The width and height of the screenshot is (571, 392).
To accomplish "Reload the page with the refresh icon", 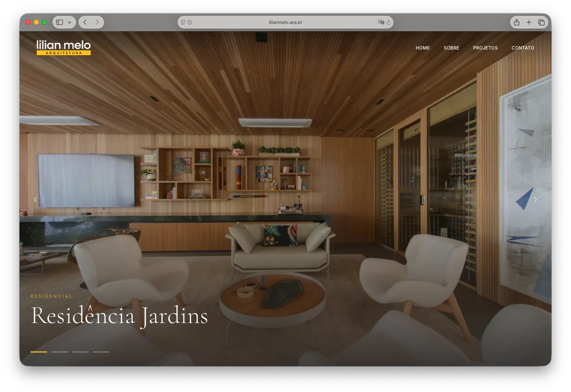I will [388, 22].
